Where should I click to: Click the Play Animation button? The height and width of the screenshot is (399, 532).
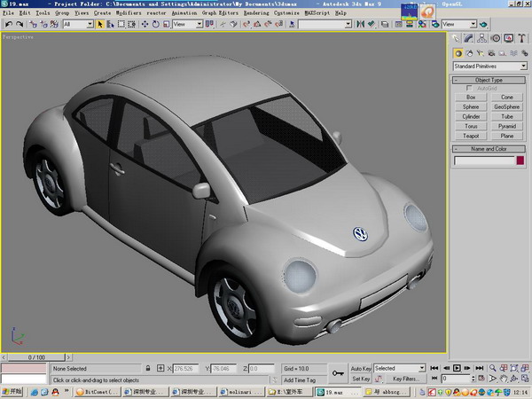click(x=457, y=368)
